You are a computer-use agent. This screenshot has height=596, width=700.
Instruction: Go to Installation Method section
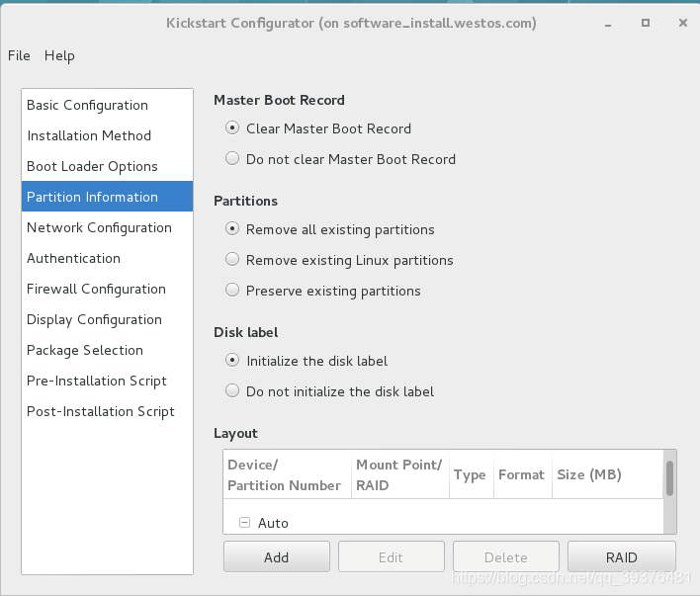point(107,135)
